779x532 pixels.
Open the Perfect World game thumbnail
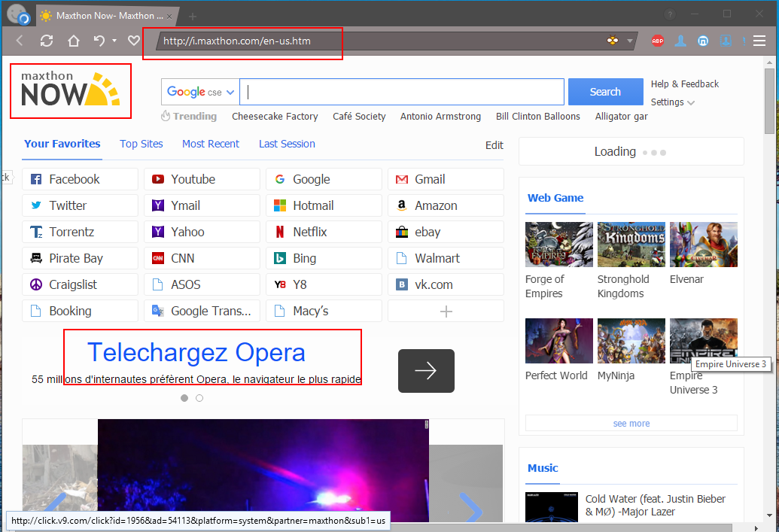point(559,341)
